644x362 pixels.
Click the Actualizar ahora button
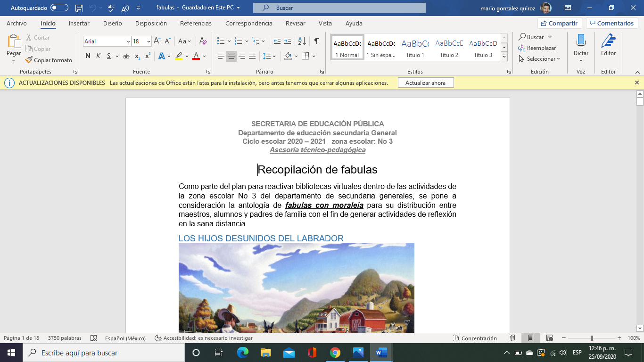click(x=425, y=83)
